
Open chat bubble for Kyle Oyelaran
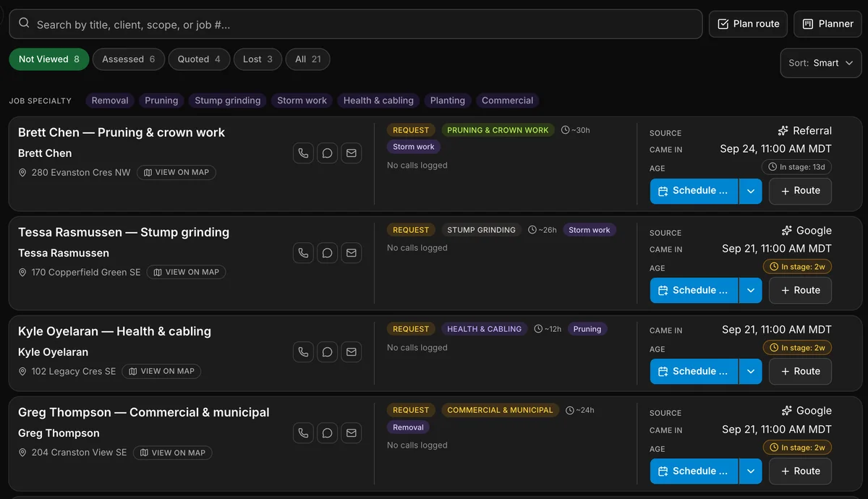point(327,352)
